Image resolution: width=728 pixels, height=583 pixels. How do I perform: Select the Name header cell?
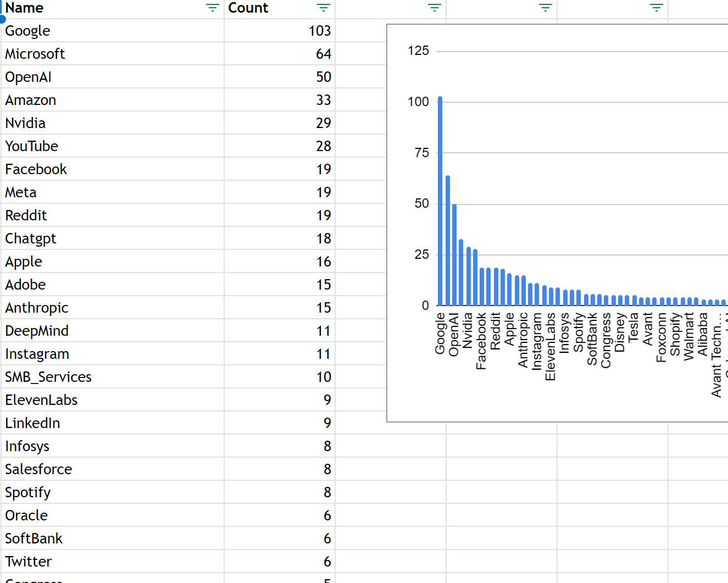[x=112, y=9]
